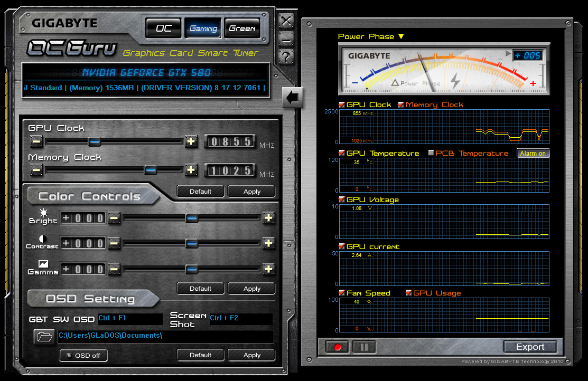The image size is (588, 381).
Task: Export the monitoring data
Action: click(x=530, y=347)
